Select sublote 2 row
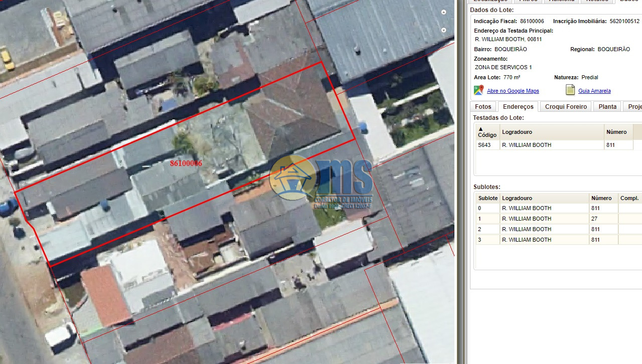642x364 pixels. click(559, 229)
